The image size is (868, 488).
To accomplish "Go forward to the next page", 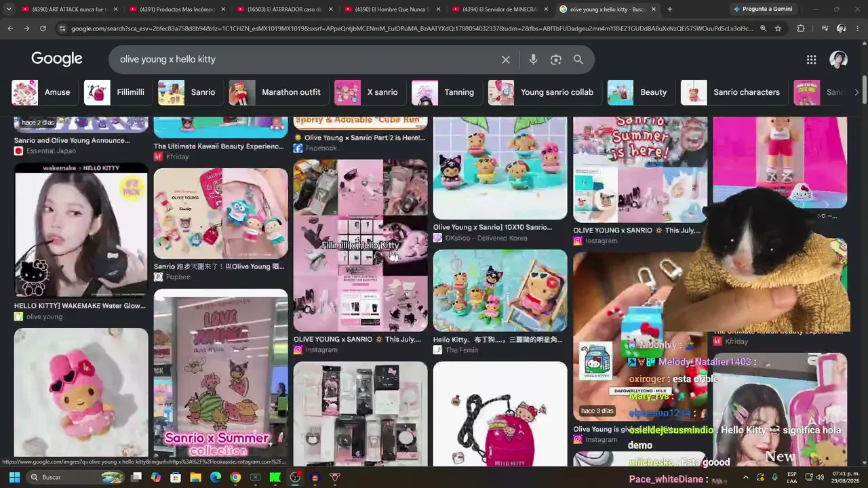I will point(26,28).
